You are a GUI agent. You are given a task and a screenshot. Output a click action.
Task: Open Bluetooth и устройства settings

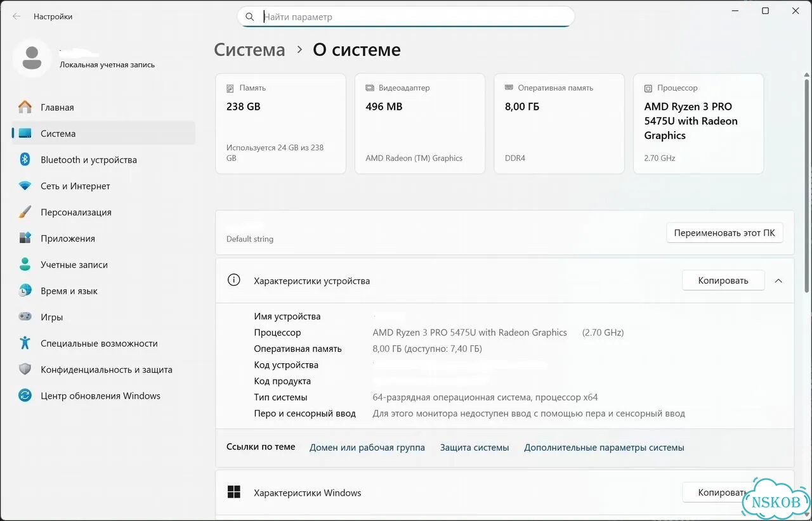tap(103, 160)
